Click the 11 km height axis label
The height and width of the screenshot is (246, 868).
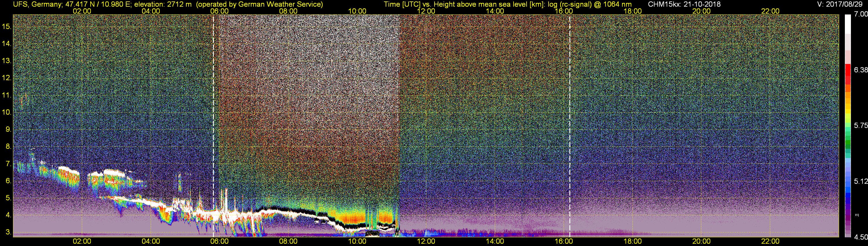6,96
